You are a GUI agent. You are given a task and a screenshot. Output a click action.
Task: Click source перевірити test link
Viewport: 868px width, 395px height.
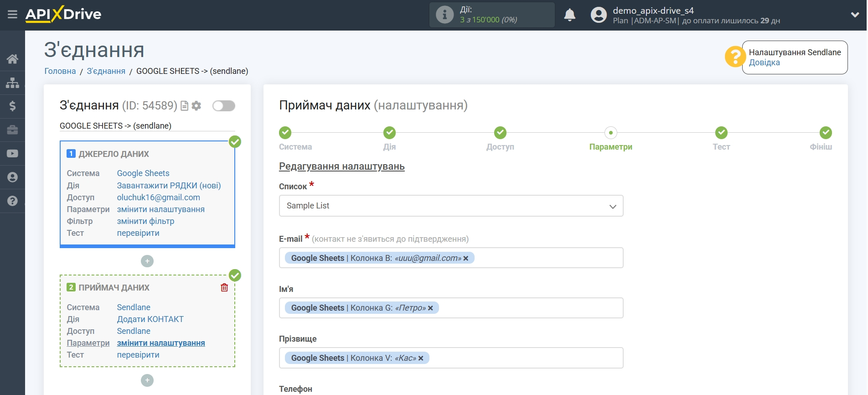click(x=138, y=233)
